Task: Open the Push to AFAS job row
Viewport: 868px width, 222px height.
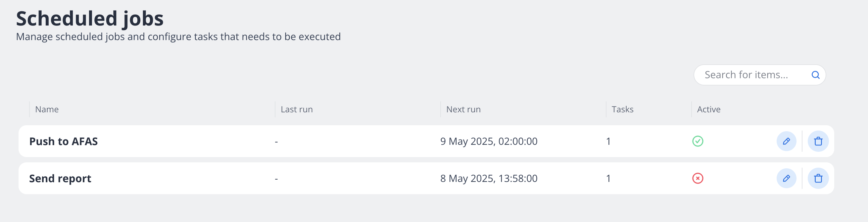Action: click(63, 141)
